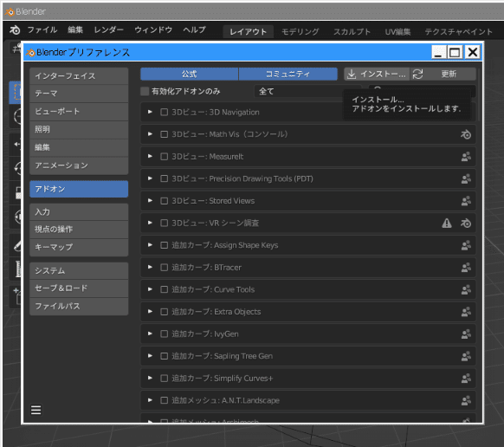Open the アニメーション preferences section
This screenshot has height=447, width=504.
coord(79,165)
